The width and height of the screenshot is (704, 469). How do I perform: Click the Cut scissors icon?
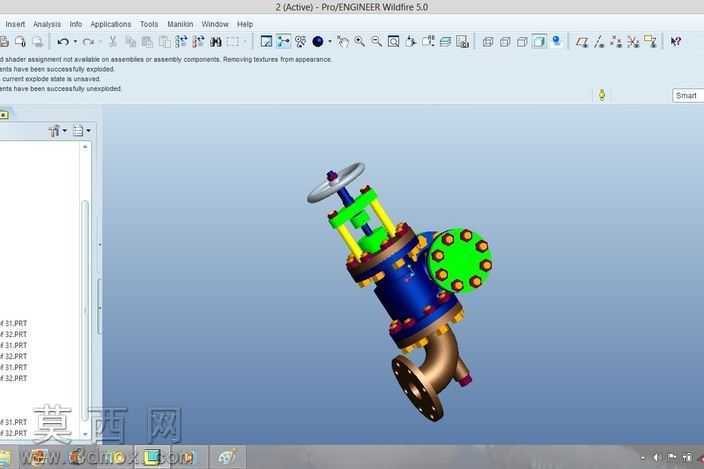click(113, 42)
